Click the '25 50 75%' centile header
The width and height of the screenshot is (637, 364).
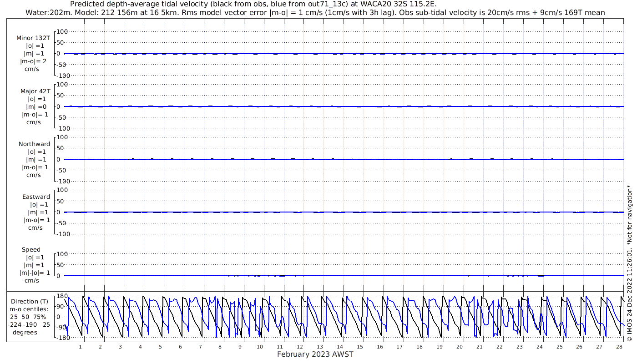pyautogui.click(x=28, y=317)
